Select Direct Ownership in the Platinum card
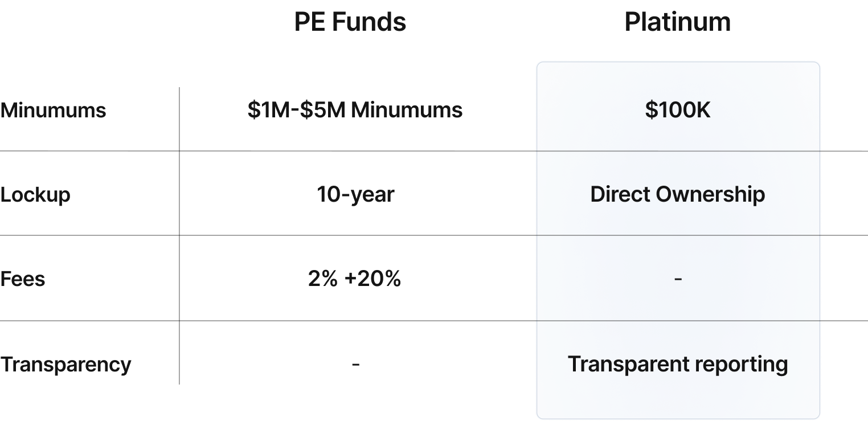 (678, 195)
